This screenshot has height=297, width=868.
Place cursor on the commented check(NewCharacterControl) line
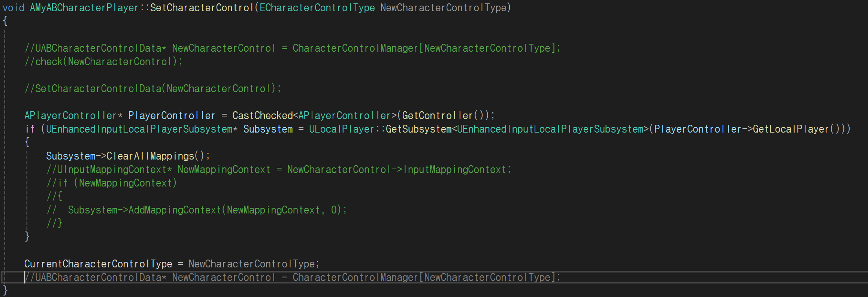click(104, 62)
